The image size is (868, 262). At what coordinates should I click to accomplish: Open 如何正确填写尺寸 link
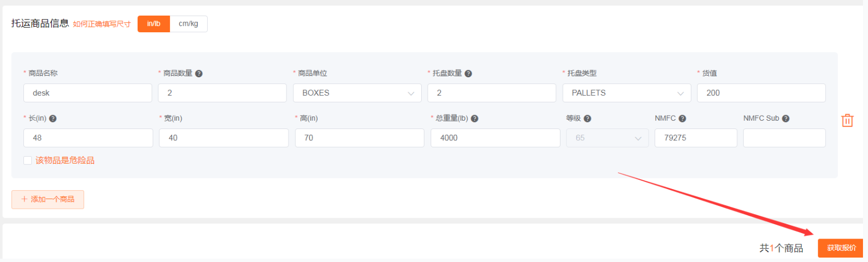coord(101,24)
